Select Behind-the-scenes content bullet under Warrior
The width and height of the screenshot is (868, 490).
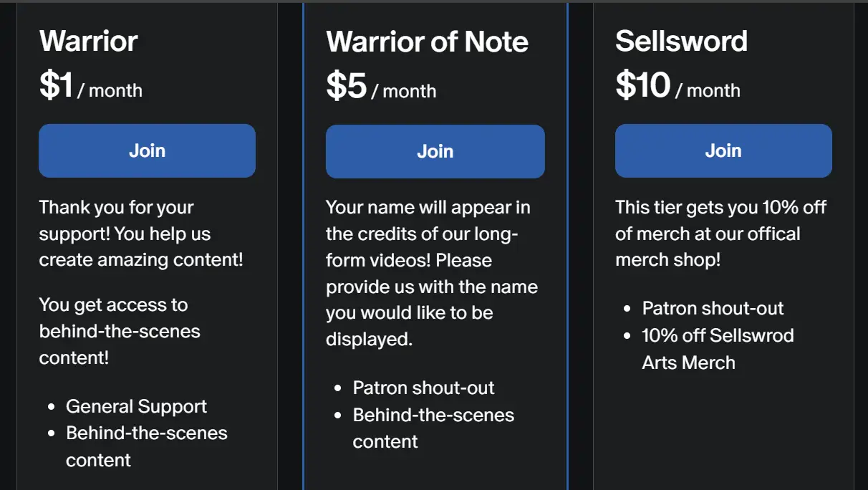pos(146,446)
